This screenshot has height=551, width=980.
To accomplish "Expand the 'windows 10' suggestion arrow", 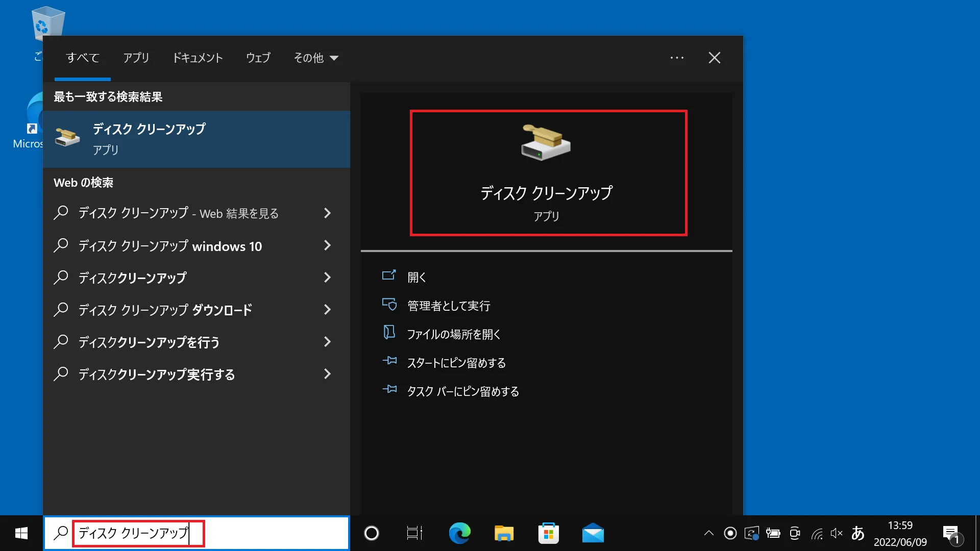I will point(327,245).
